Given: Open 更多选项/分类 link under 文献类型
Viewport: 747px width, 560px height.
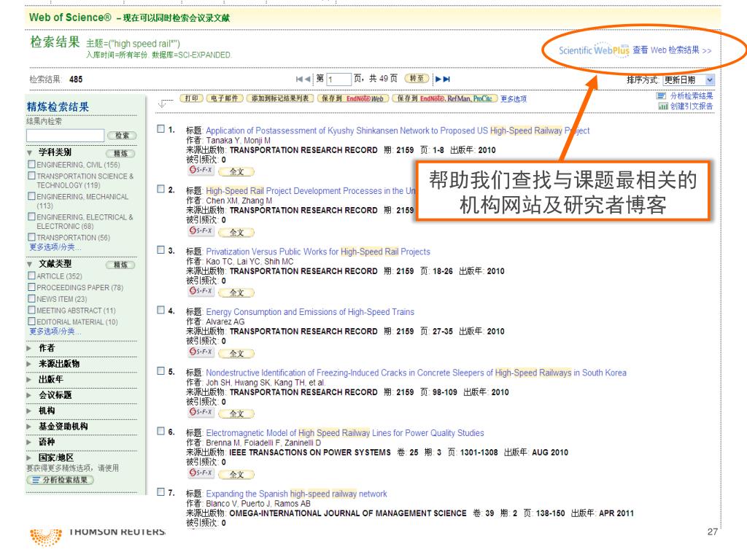Looking at the screenshot, I should coord(55,332).
